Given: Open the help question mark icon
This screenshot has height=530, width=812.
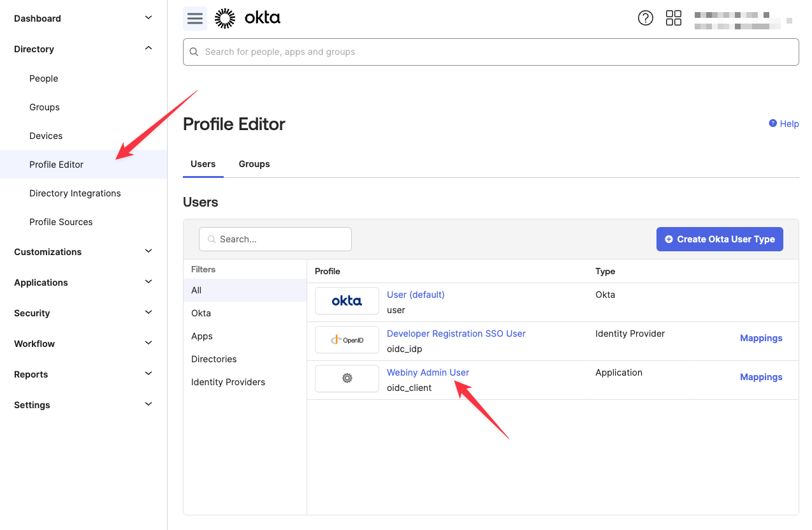Looking at the screenshot, I should point(645,18).
